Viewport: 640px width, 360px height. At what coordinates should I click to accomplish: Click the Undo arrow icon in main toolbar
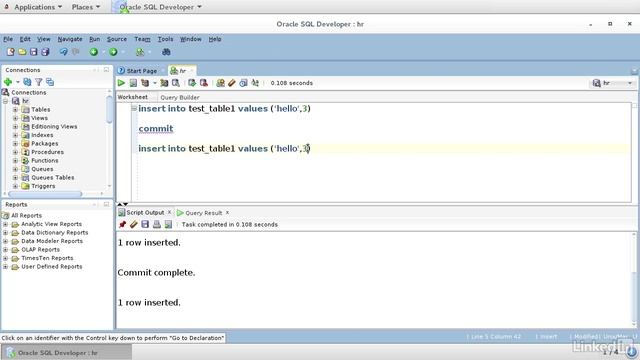coord(63,52)
